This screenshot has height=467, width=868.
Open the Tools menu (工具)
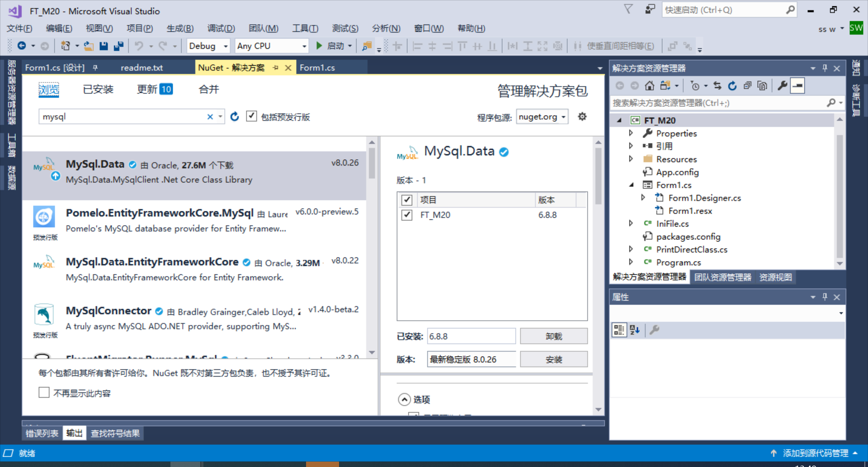point(305,29)
